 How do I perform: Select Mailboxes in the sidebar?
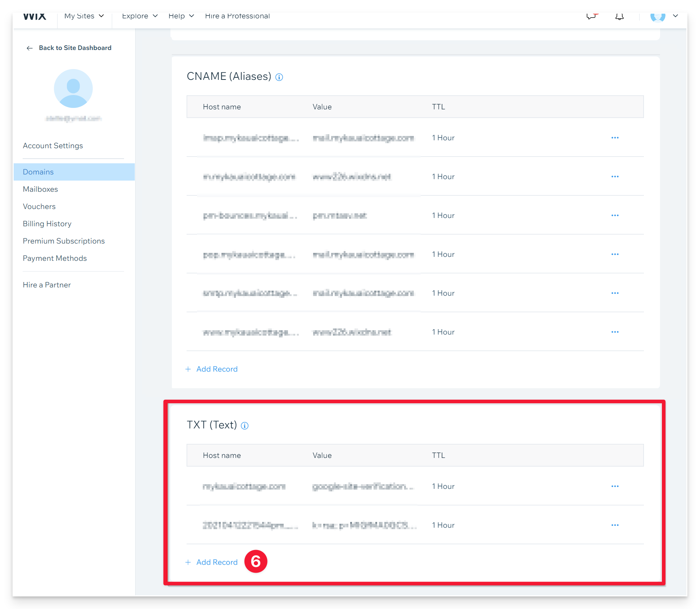pyautogui.click(x=40, y=189)
